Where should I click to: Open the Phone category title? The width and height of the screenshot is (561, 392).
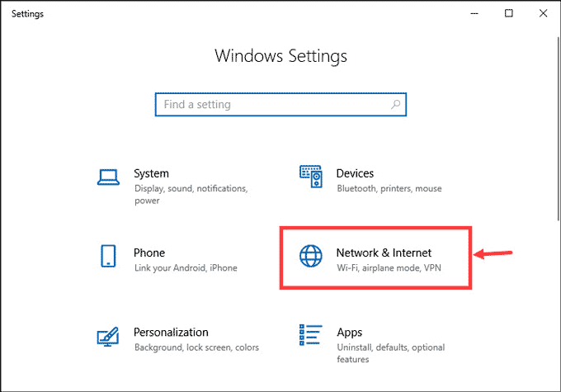pyautogui.click(x=149, y=253)
